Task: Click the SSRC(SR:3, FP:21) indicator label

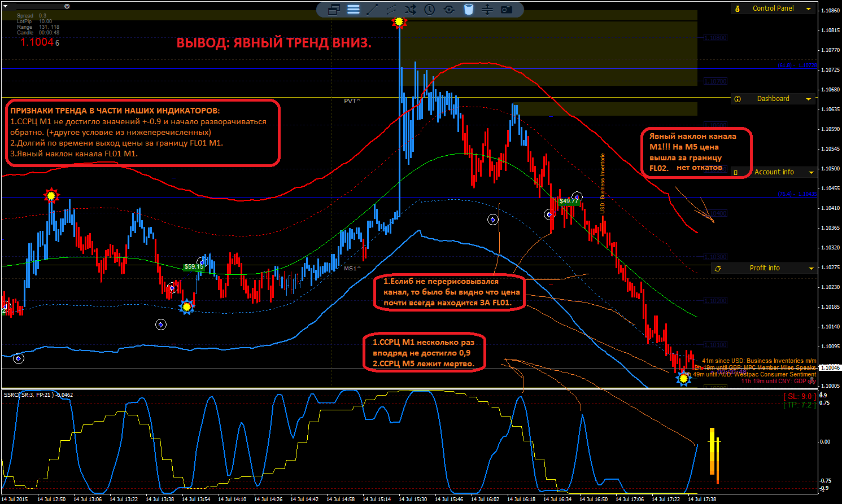Action: 38,395
